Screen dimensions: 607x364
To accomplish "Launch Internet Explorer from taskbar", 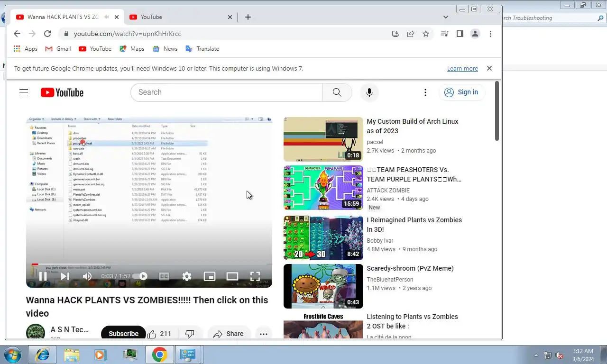I will tap(42, 355).
